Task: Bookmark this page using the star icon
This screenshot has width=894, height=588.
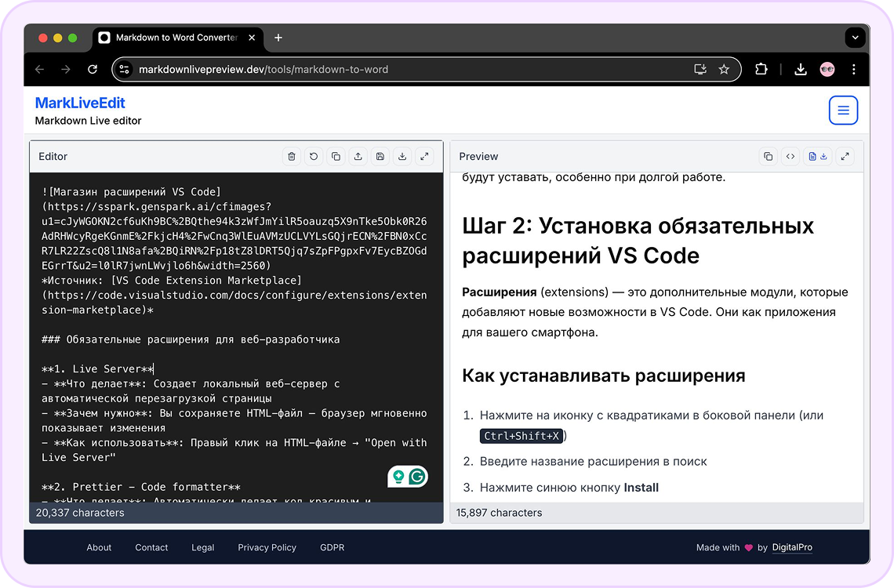Action: (x=724, y=69)
